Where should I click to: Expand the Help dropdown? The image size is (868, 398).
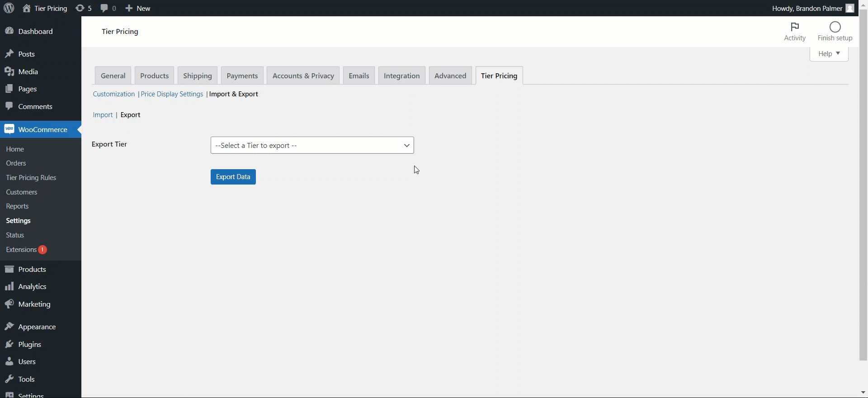(829, 53)
